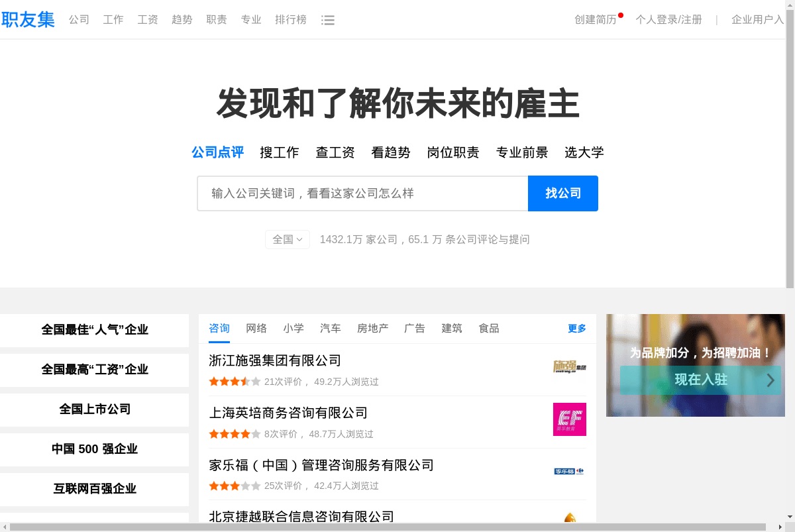795x532 pixels.
Task: Open 工作 in top navigation
Action: tap(113, 20)
